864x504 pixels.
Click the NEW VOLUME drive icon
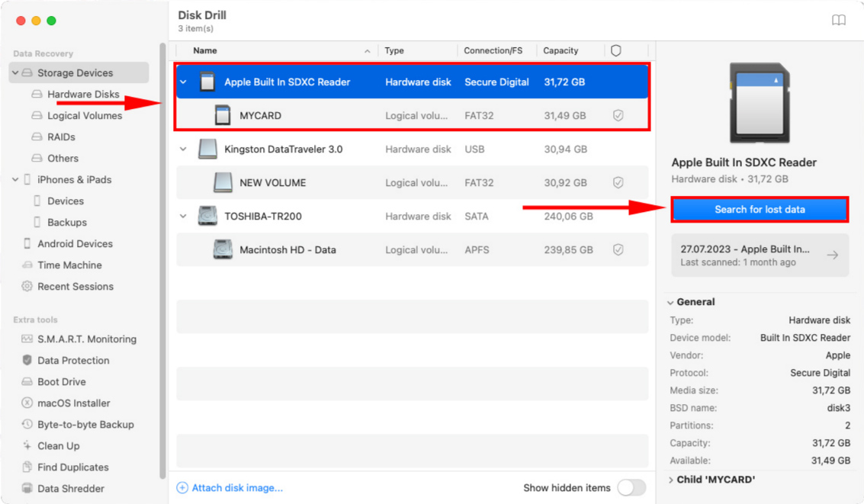223,182
